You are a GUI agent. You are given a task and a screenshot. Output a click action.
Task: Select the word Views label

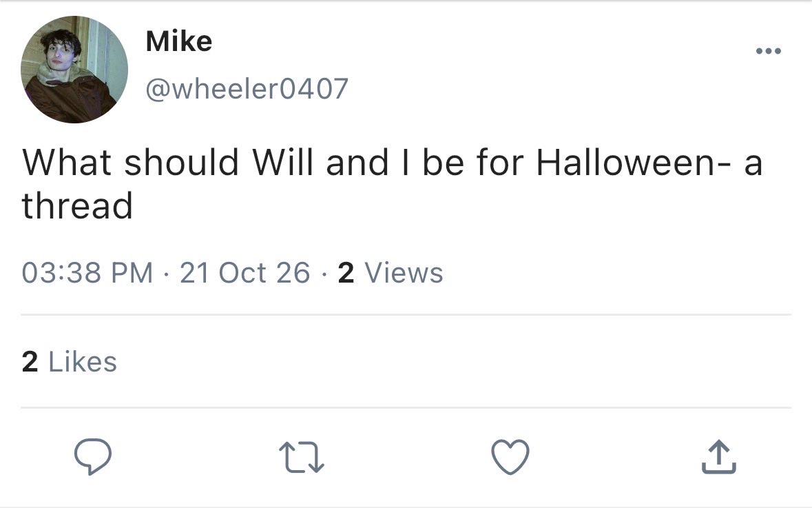click(x=404, y=273)
